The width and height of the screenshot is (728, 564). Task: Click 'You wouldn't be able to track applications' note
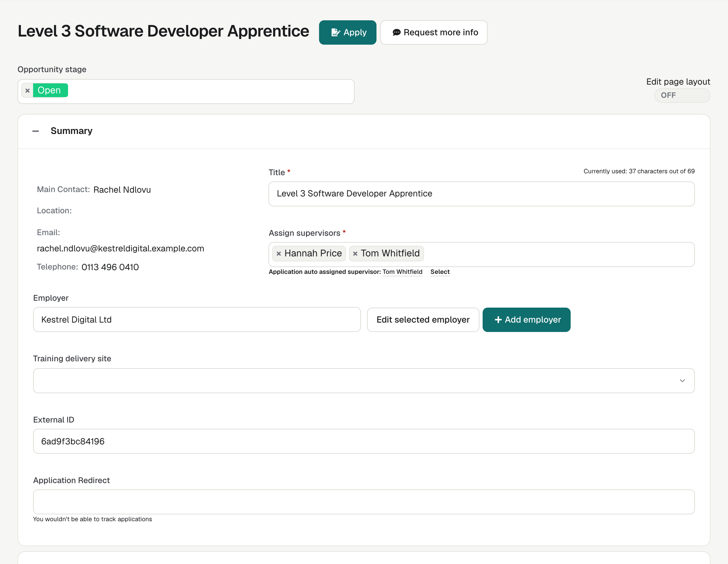click(92, 519)
